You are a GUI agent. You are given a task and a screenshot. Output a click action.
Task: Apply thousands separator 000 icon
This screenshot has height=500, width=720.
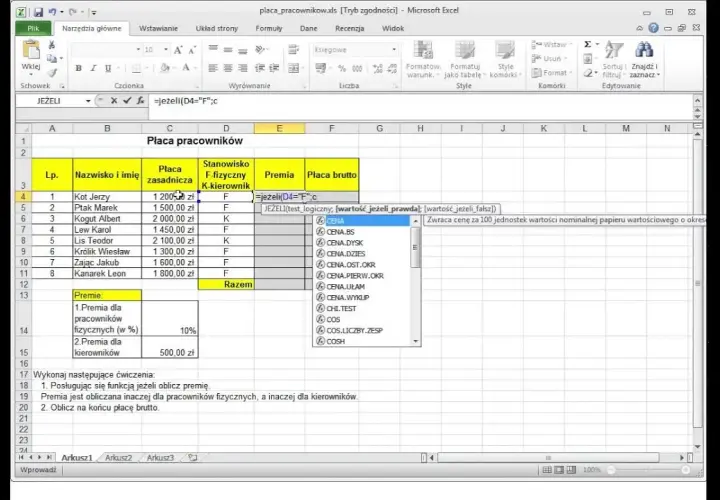click(357, 68)
